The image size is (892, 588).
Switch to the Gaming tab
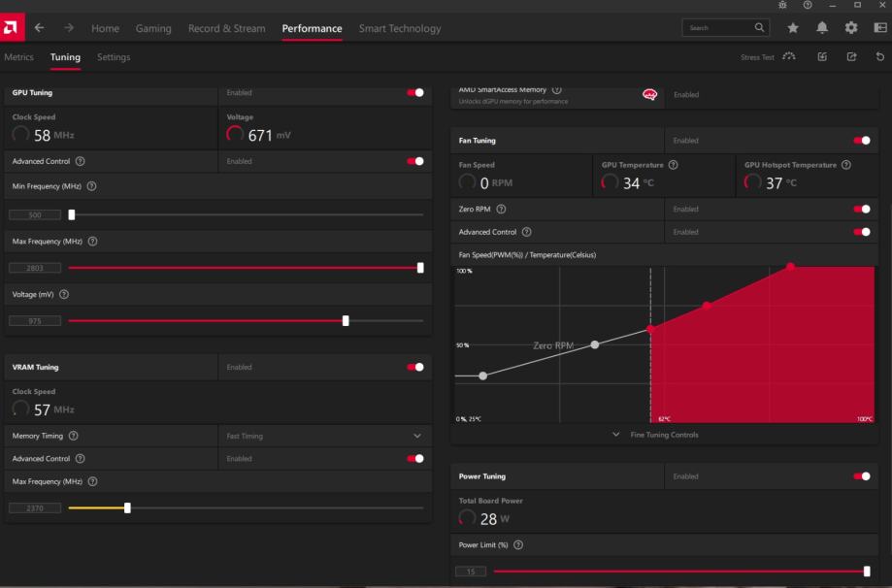click(x=153, y=28)
